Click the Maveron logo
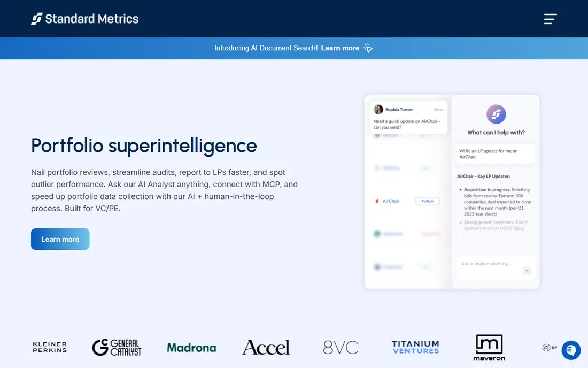This screenshot has width=588, height=368. point(489,347)
